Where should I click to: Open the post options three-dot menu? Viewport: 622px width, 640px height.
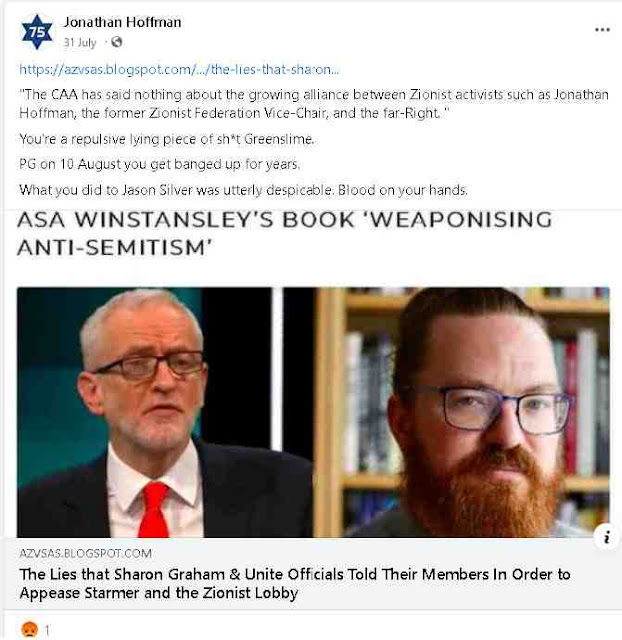pos(602,30)
